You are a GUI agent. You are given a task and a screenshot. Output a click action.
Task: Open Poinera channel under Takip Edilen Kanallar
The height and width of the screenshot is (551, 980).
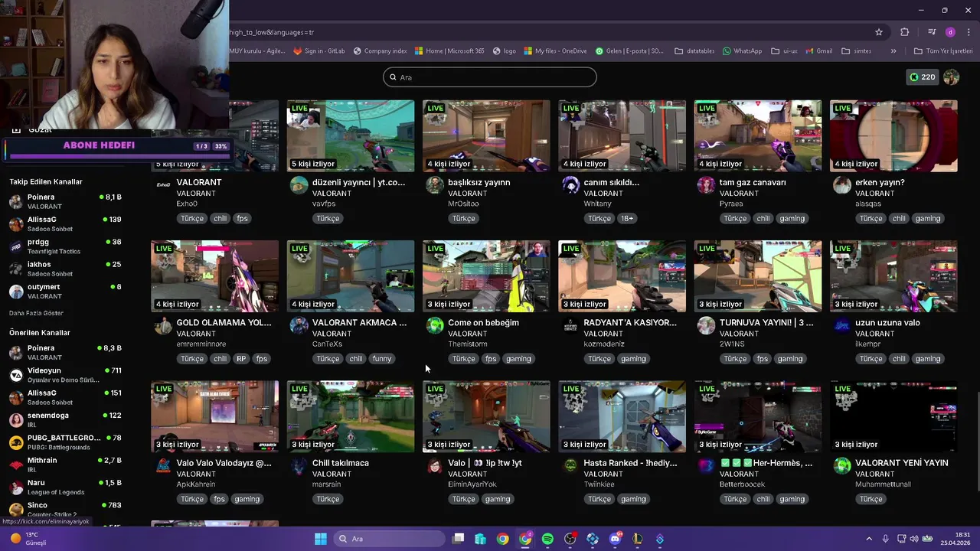click(x=65, y=201)
